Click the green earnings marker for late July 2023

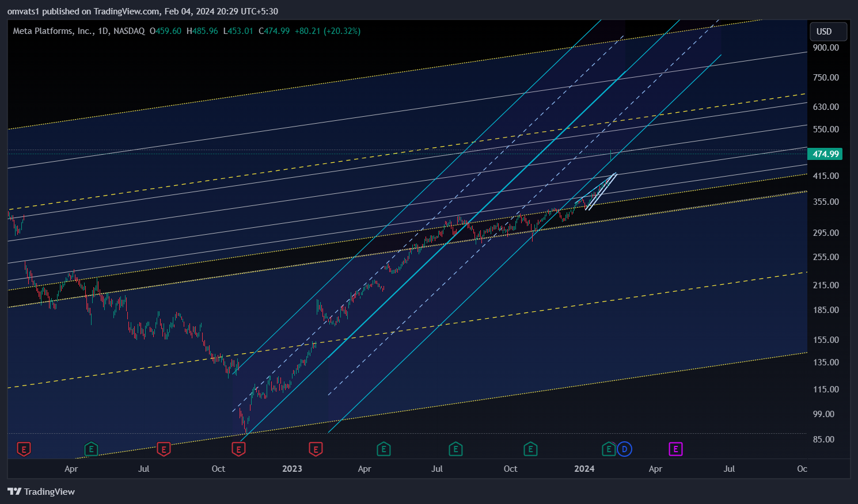[x=455, y=449]
